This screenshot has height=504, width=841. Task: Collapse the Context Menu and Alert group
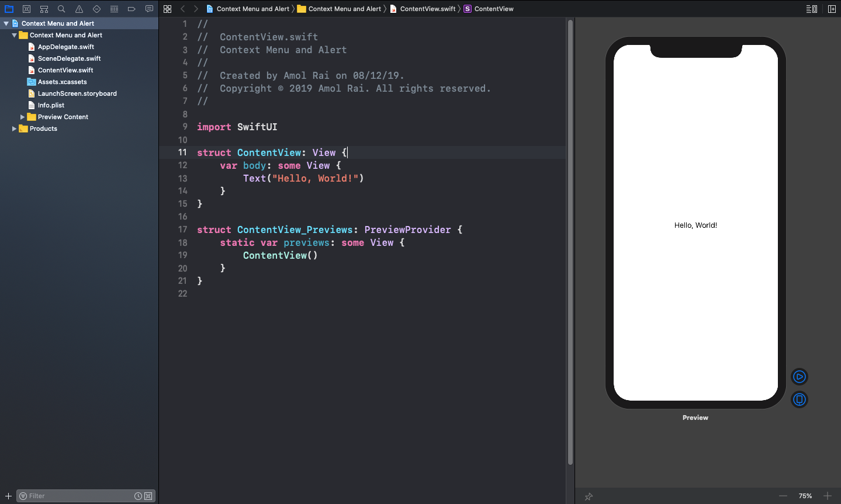13,35
